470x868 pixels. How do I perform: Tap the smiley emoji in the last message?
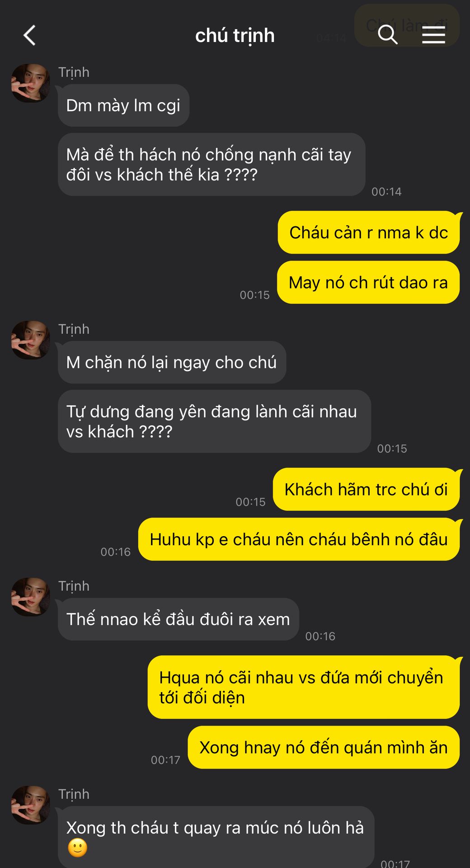click(77, 848)
